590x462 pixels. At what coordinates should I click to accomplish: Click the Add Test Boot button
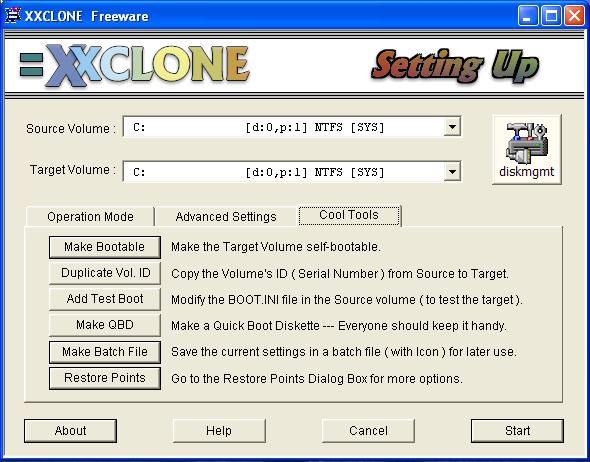click(x=105, y=299)
